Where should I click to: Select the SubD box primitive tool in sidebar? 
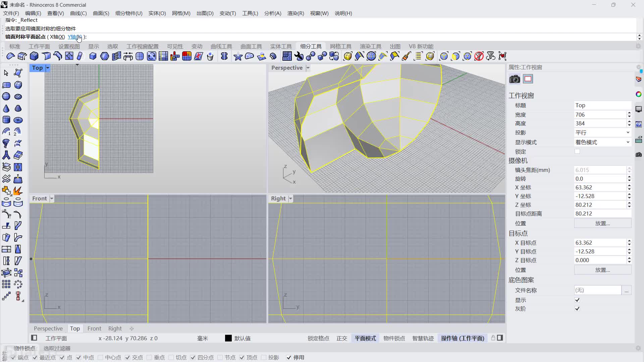[18, 85]
